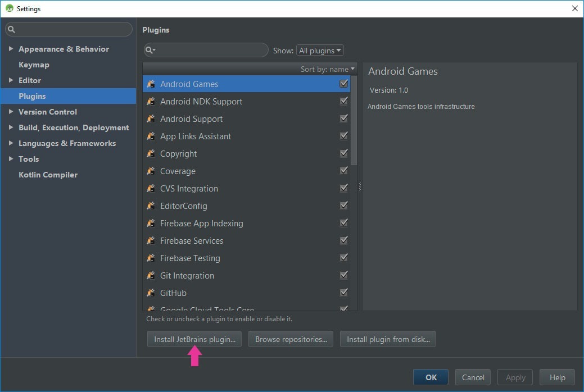Select Appearance & Behavior in sidebar
This screenshot has height=392, width=584.
(64, 49)
